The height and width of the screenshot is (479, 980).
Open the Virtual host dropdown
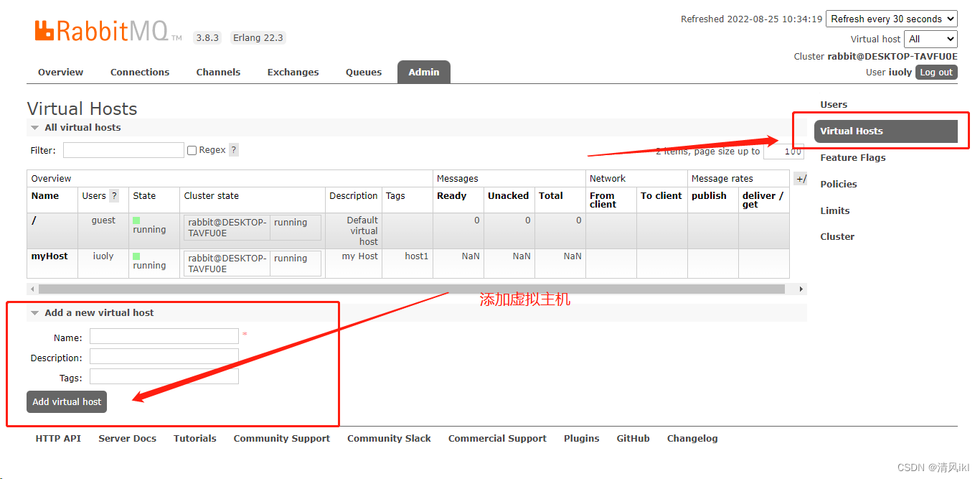(930, 39)
